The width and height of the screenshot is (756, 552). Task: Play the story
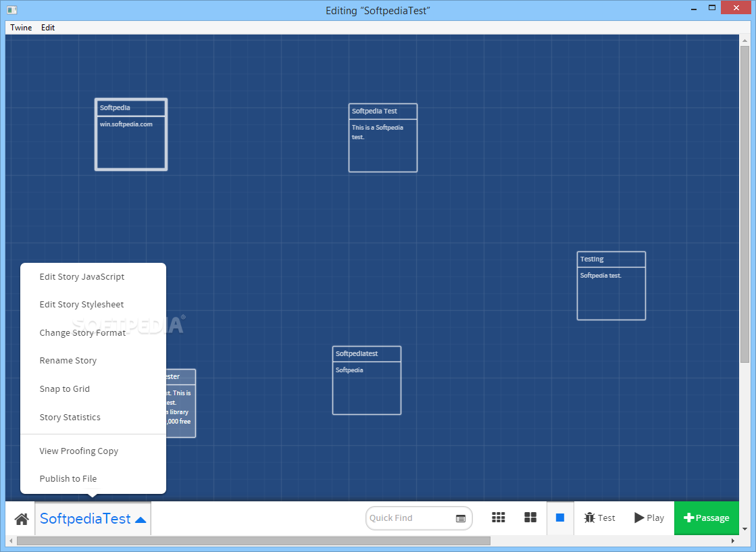click(649, 518)
